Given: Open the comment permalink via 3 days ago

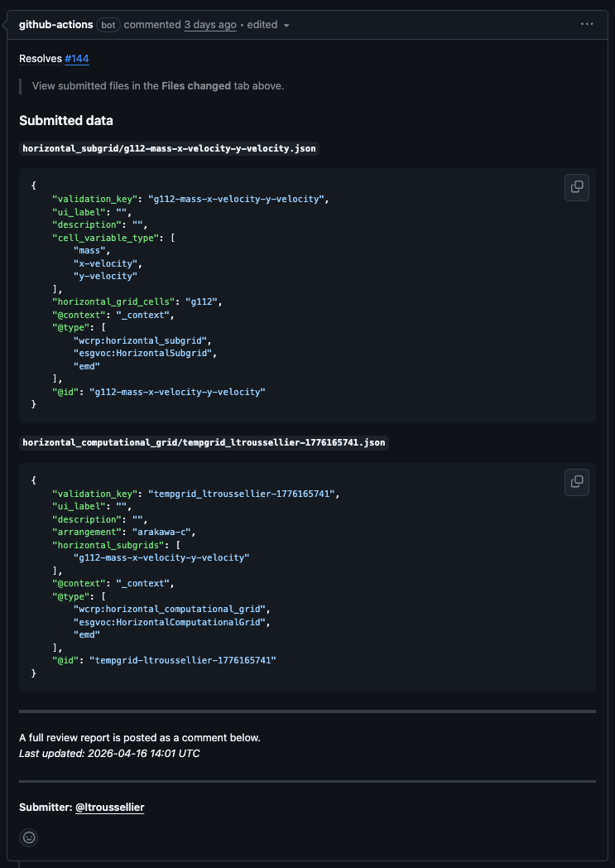Looking at the screenshot, I should [x=209, y=24].
